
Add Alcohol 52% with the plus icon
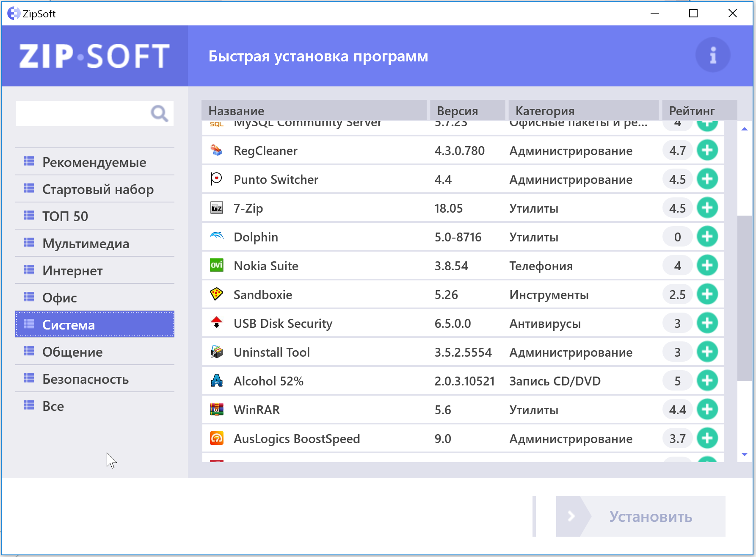click(x=707, y=380)
